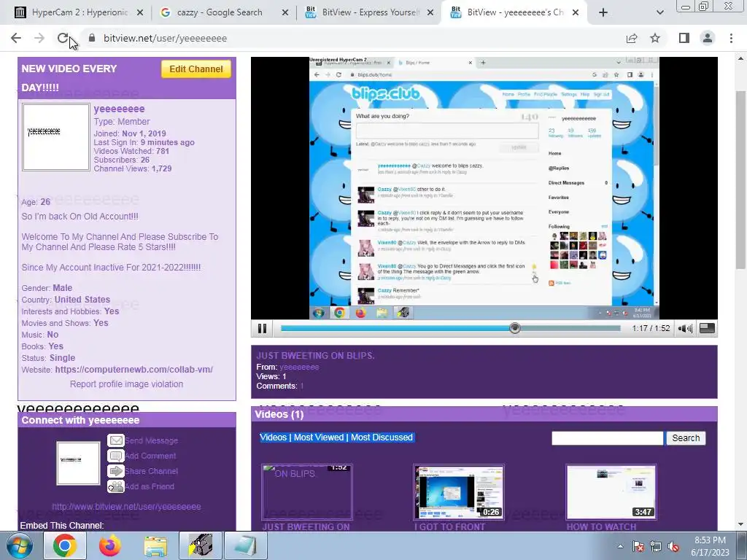
Task: Click the muted volume tray icon
Action: pos(673,546)
